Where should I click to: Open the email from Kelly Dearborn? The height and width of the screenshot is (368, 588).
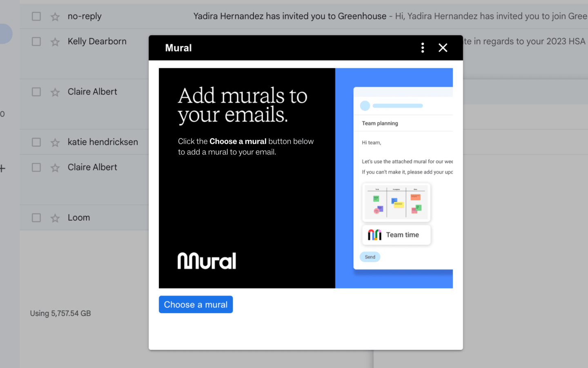click(97, 41)
